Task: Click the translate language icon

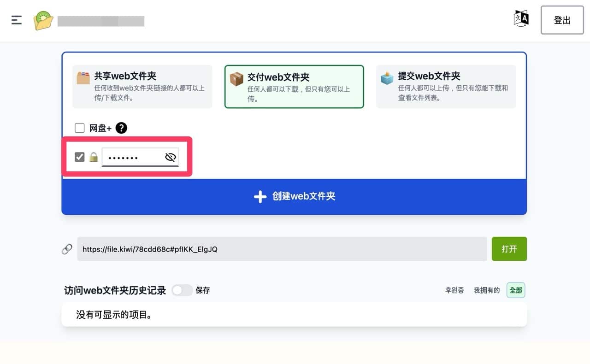Action: click(x=521, y=18)
